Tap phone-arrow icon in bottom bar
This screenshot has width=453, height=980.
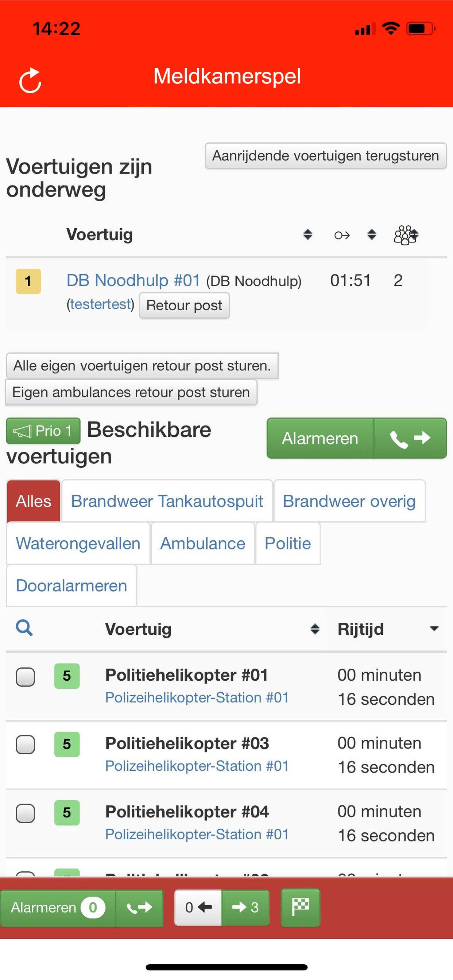(139, 907)
